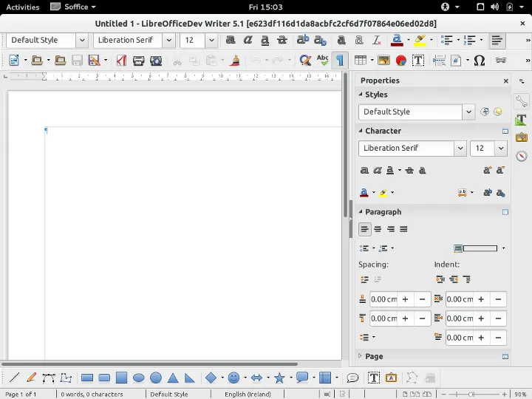
Task: Click the Export as PDF icon
Action: (121, 61)
